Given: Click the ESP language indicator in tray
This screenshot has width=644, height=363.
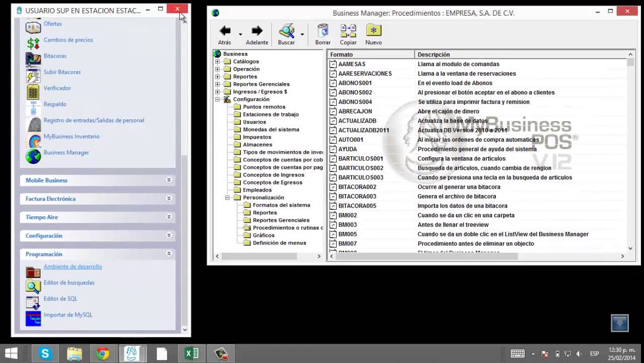Looking at the screenshot, I should tap(595, 354).
